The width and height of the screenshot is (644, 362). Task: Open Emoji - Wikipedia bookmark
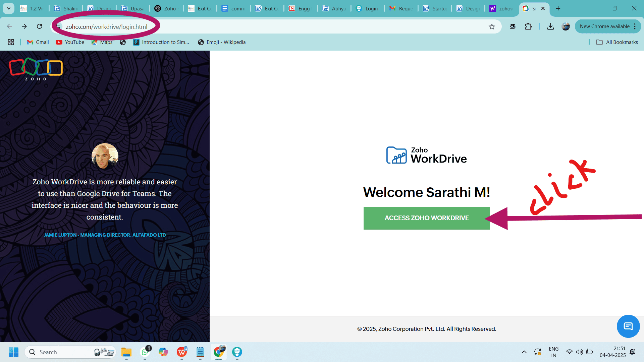[x=222, y=42]
